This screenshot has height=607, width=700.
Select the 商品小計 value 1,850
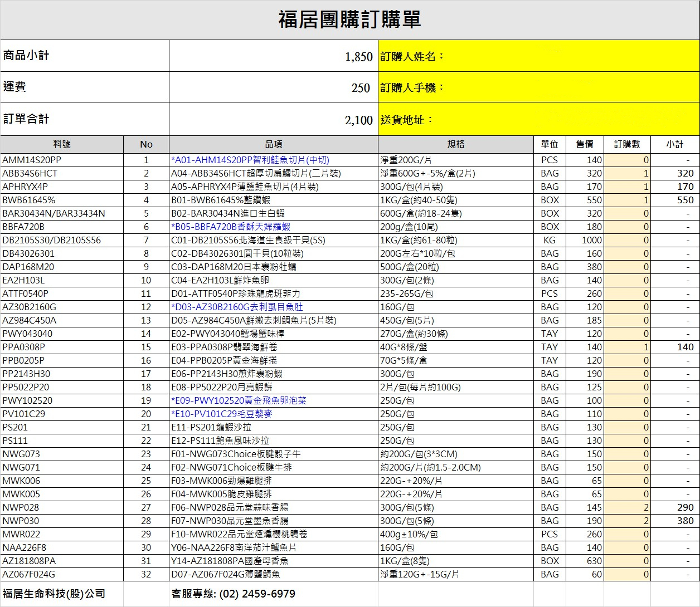tap(358, 57)
